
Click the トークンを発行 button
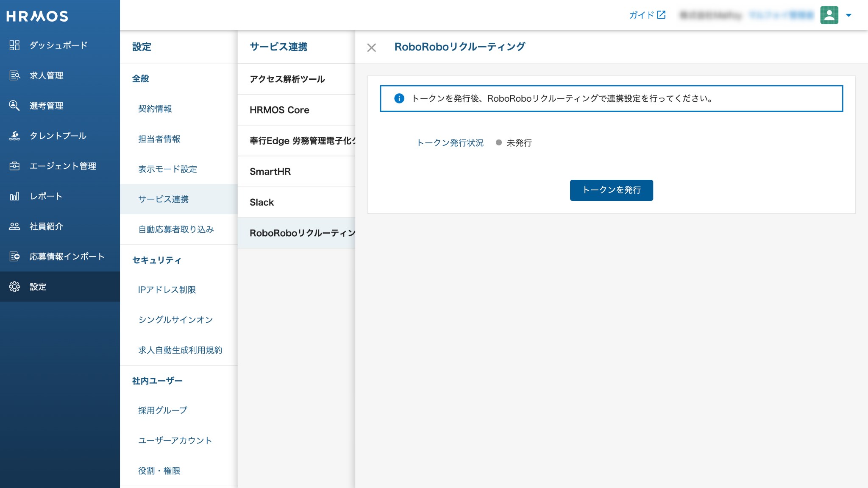coord(611,190)
